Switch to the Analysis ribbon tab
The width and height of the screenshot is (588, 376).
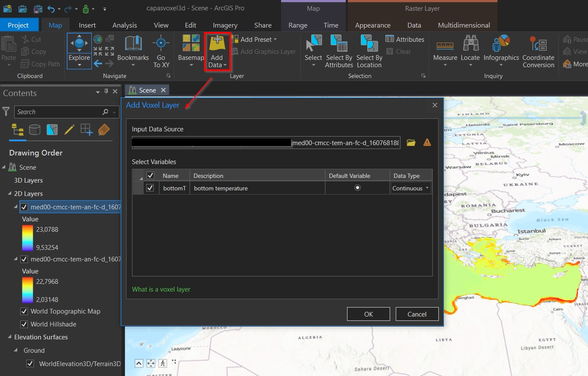coord(125,25)
